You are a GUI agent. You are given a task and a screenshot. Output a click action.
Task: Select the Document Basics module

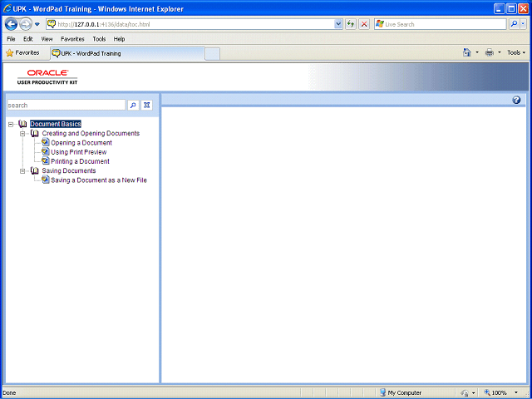pyautogui.click(x=56, y=124)
